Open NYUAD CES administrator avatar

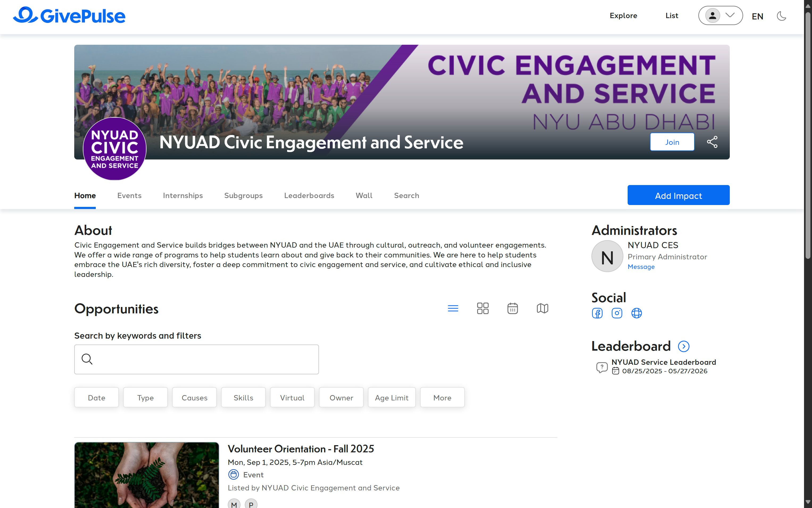click(607, 256)
